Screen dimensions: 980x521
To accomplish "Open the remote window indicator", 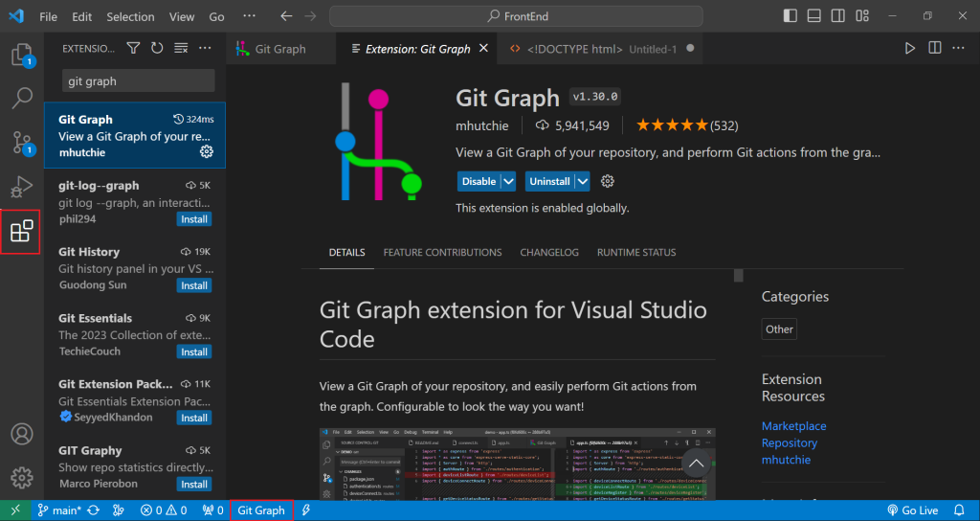I will (15, 510).
